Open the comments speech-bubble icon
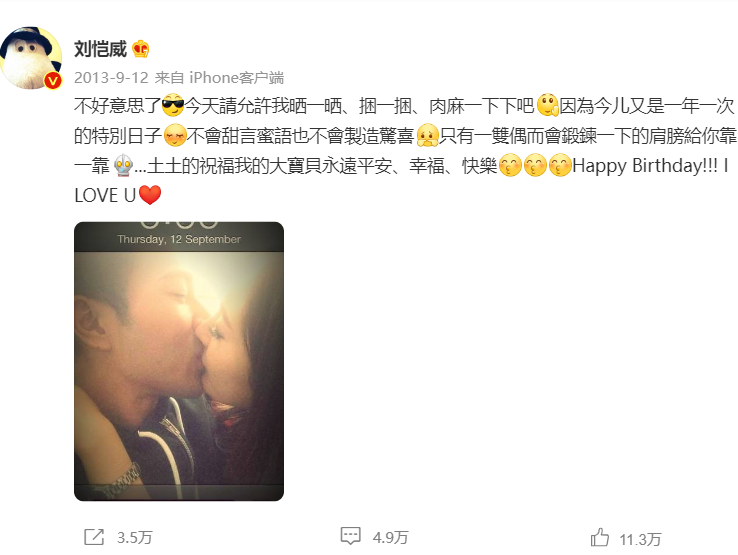This screenshot has height=555, width=738. [x=351, y=536]
